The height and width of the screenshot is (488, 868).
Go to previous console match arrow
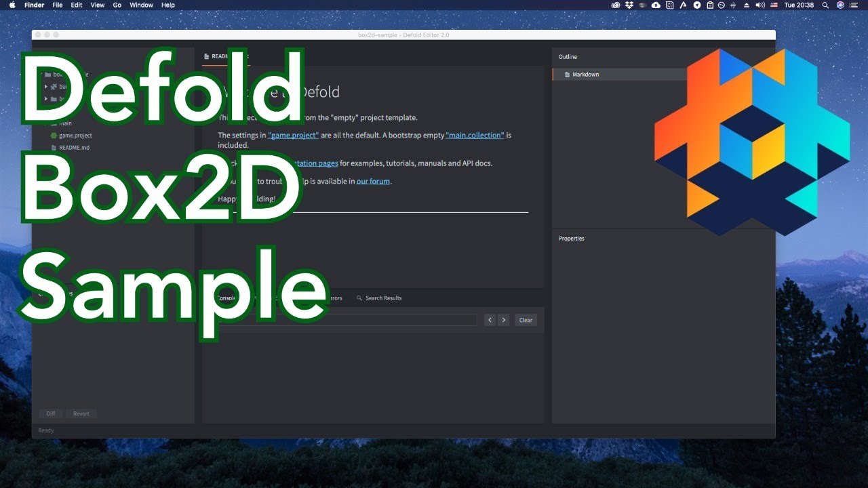(x=490, y=320)
